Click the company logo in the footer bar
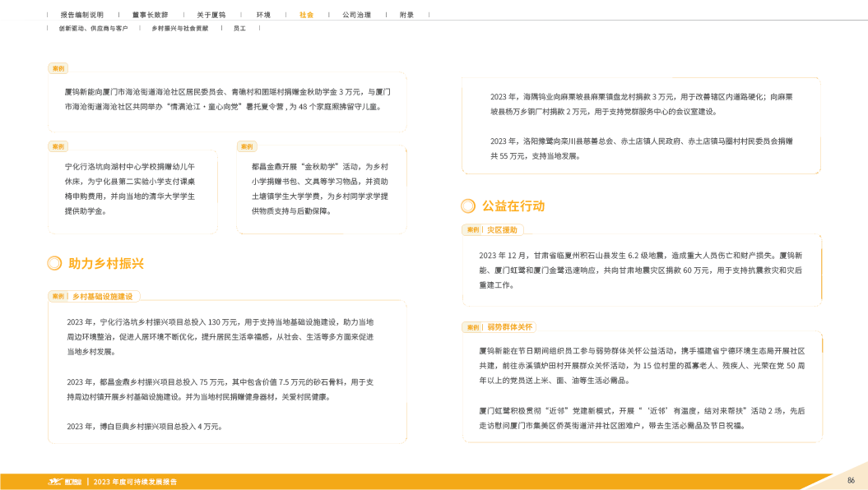This screenshot has width=868, height=490. (64, 481)
